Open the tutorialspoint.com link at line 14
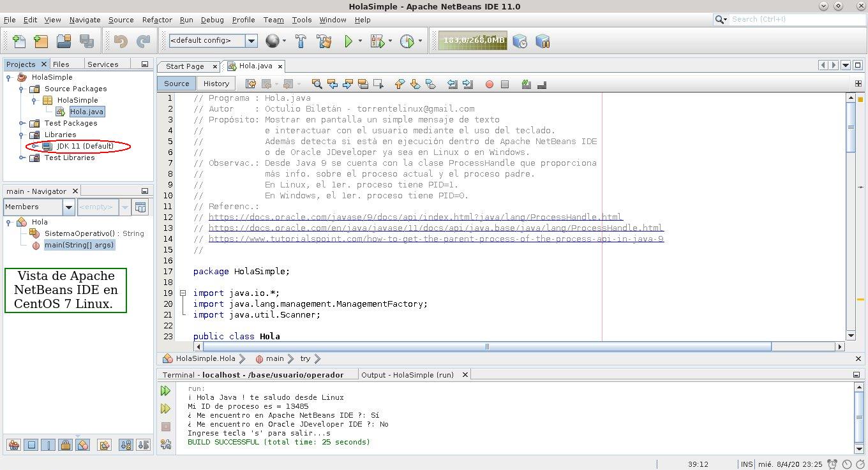This screenshot has height=470, width=868. point(436,239)
